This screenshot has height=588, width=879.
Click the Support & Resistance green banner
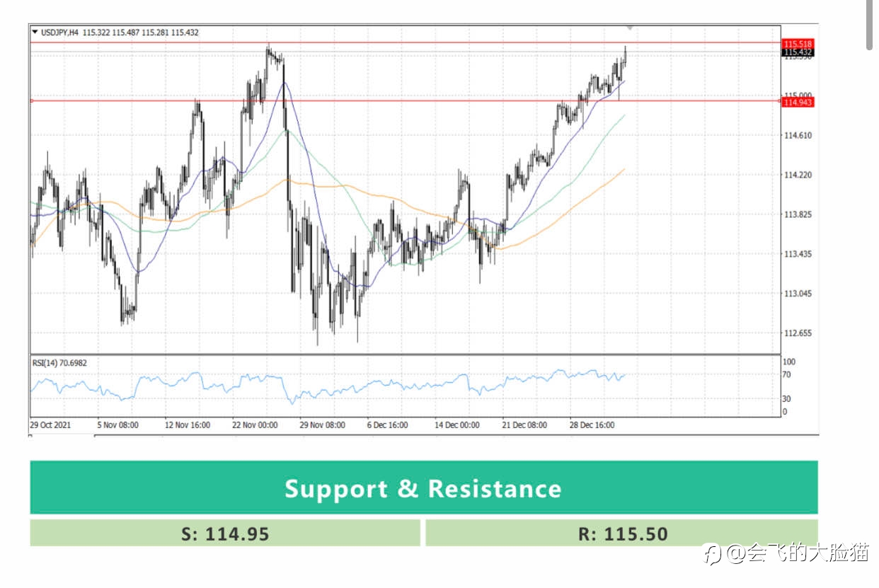coord(423,488)
